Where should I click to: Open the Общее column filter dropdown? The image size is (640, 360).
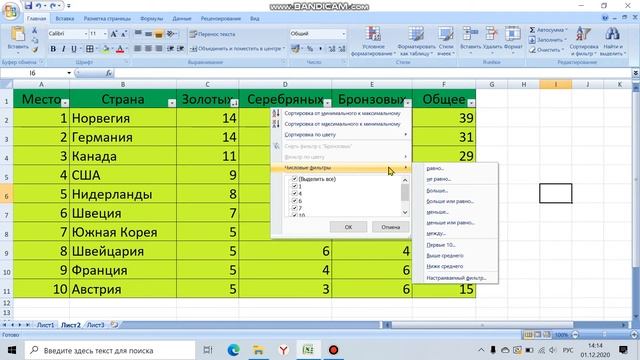click(x=471, y=103)
